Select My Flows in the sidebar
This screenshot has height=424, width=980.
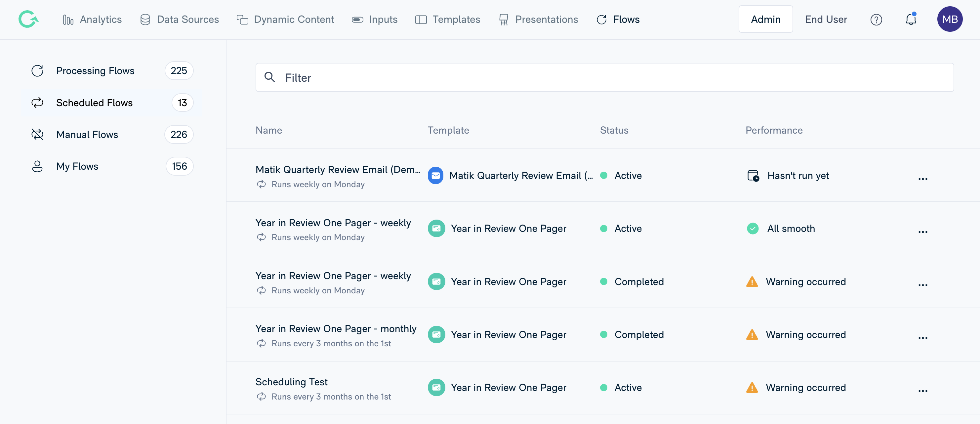click(x=112, y=166)
